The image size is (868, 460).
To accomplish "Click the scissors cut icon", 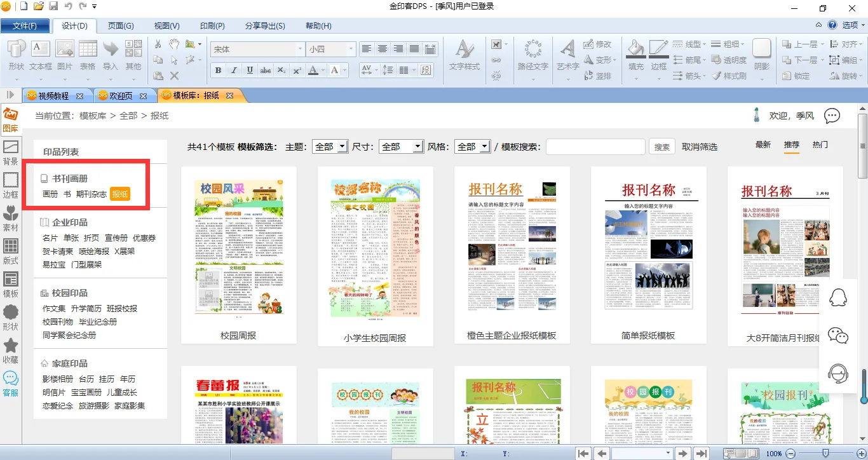I will coord(158,44).
